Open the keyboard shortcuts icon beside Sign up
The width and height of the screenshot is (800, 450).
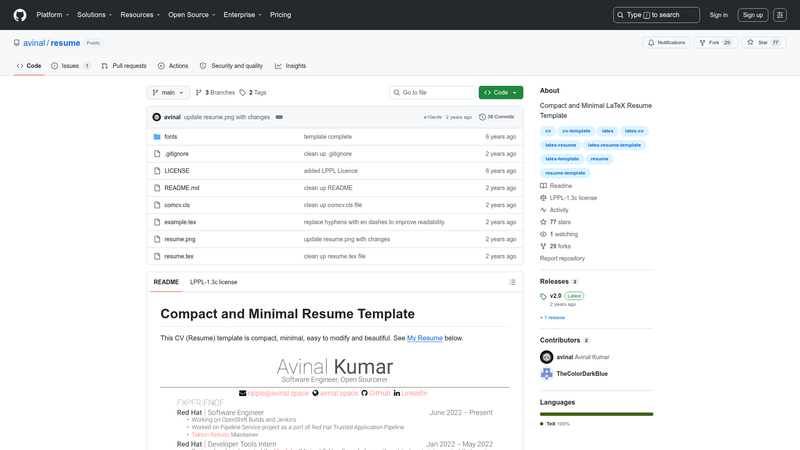point(780,15)
